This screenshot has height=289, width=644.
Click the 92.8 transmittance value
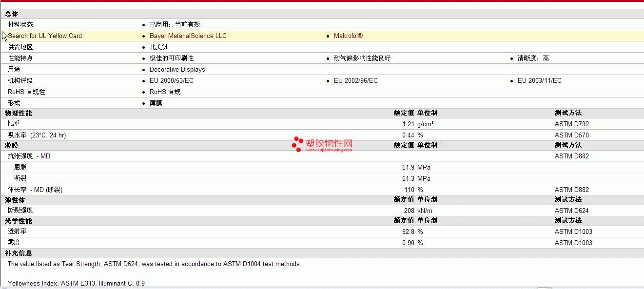pyautogui.click(x=408, y=232)
